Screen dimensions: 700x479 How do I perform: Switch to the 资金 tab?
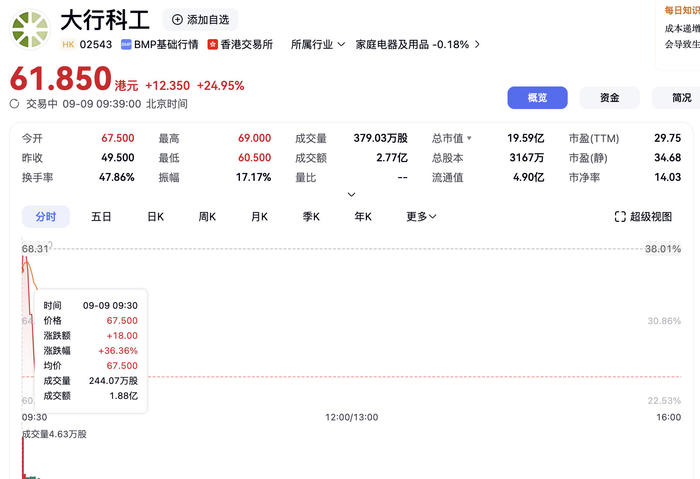pos(609,97)
